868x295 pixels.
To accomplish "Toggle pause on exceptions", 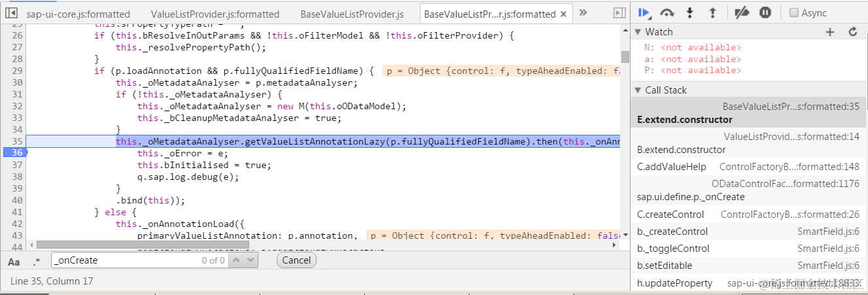I will click(765, 12).
